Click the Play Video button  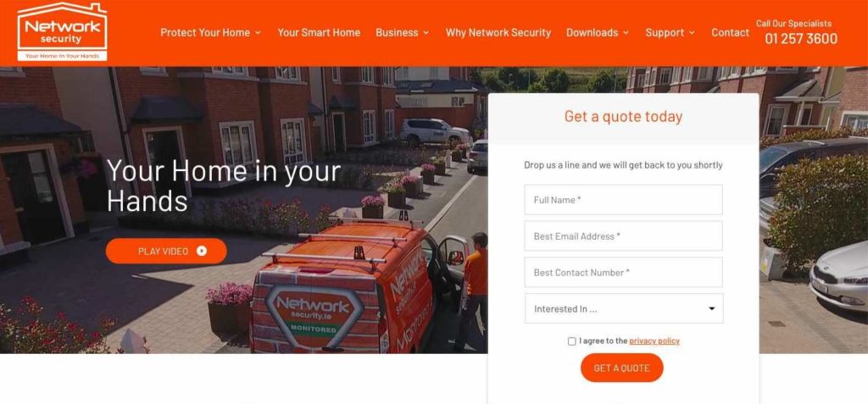pos(166,252)
